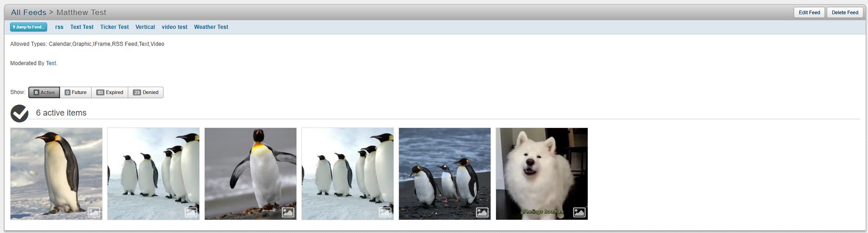Go to All Feeds breadcrumb

(x=28, y=12)
